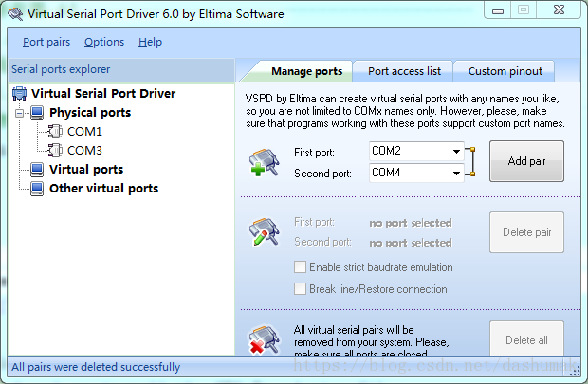
Task: Click the Virtual Serial Port Driver root icon
Action: [20, 93]
